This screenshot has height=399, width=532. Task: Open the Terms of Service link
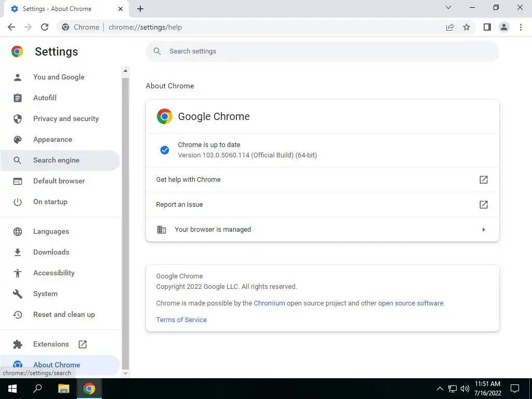point(181,320)
